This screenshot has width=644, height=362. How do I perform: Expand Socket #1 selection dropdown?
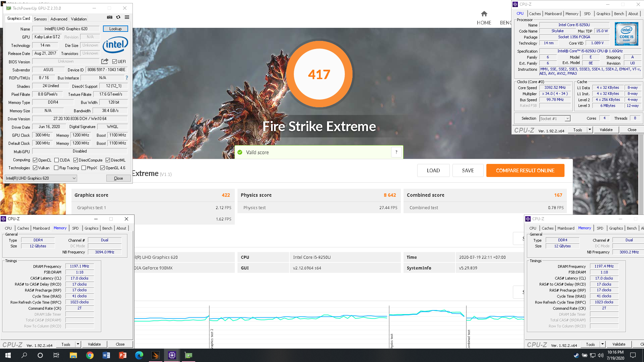coord(567,119)
